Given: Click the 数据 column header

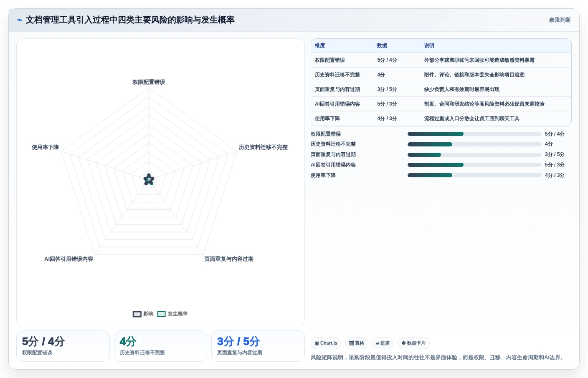Looking at the screenshot, I should point(382,45).
